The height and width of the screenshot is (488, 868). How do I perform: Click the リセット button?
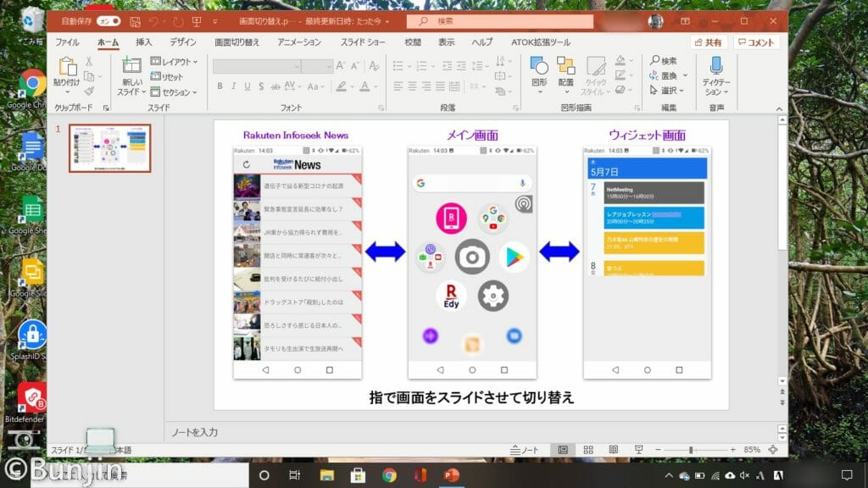(x=167, y=76)
